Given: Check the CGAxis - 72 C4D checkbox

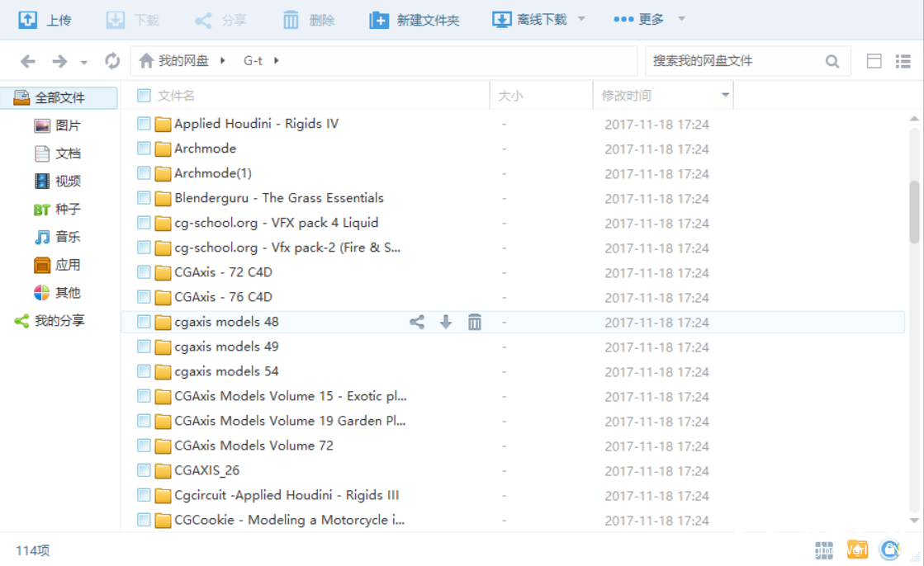Looking at the screenshot, I should pyautogui.click(x=144, y=271).
